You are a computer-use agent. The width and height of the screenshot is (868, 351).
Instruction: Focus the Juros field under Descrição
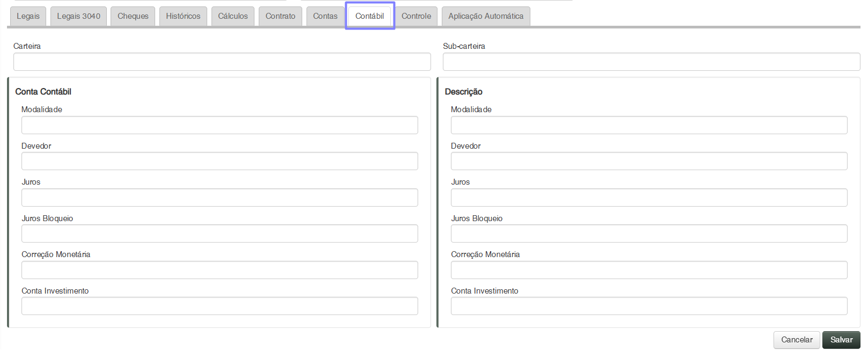(x=649, y=198)
